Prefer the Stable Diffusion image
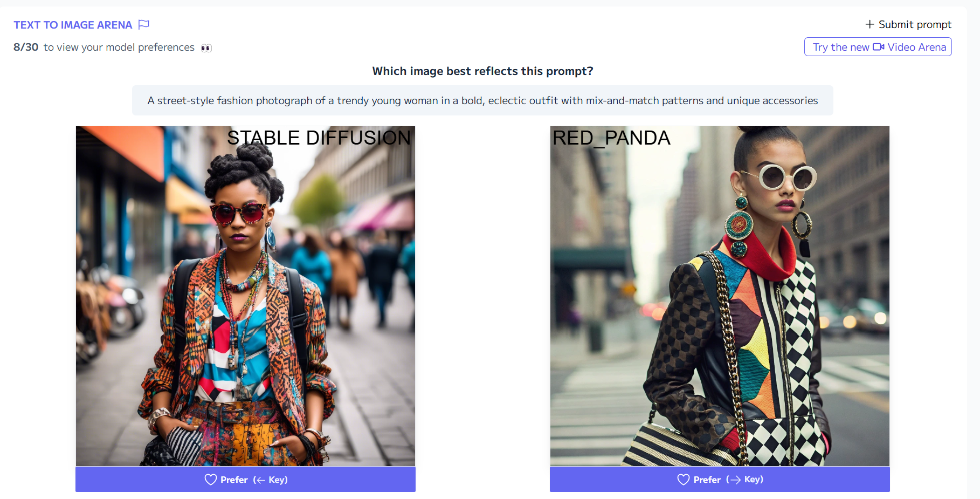The image size is (980, 499). point(245,480)
